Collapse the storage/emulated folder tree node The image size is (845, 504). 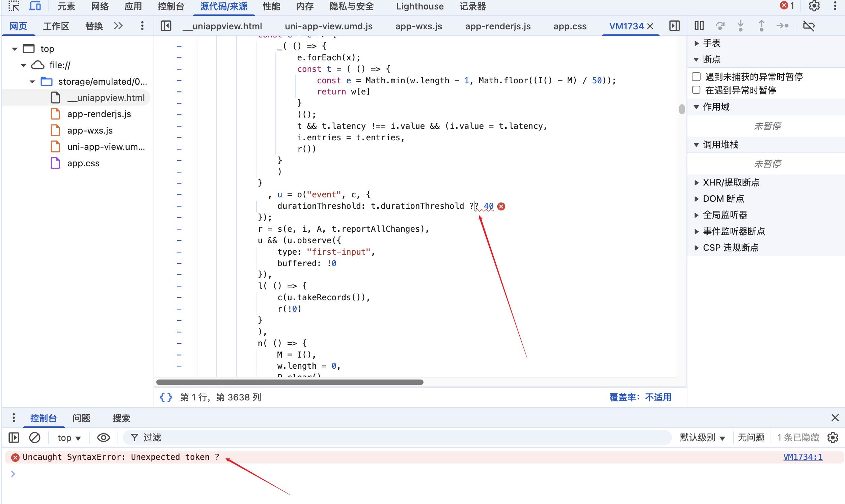point(32,82)
